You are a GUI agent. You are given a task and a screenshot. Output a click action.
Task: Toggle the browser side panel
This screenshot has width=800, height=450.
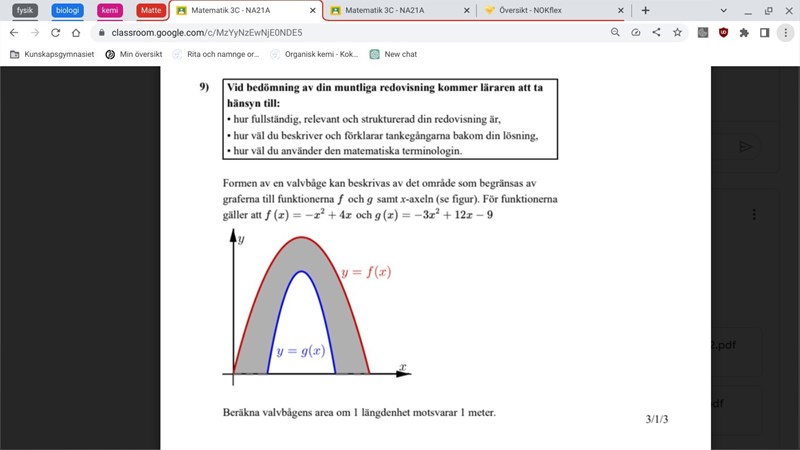tap(764, 32)
